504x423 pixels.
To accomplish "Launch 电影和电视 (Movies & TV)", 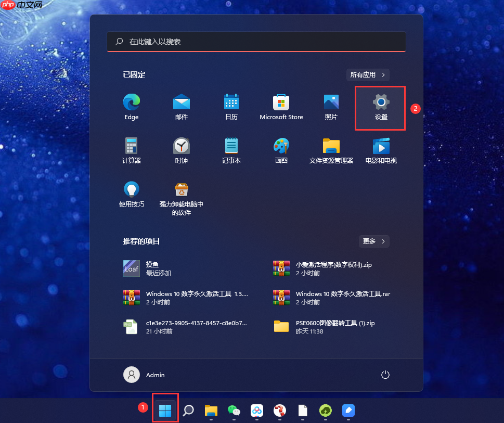I will coord(380,145).
